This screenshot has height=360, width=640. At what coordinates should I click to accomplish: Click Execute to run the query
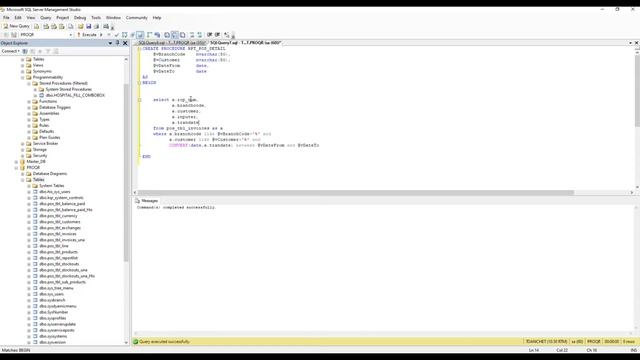coord(87,35)
